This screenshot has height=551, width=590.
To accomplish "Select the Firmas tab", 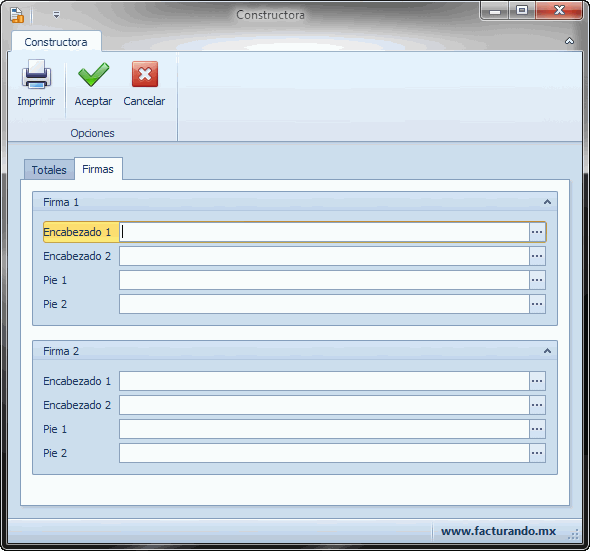I will click(x=98, y=169).
